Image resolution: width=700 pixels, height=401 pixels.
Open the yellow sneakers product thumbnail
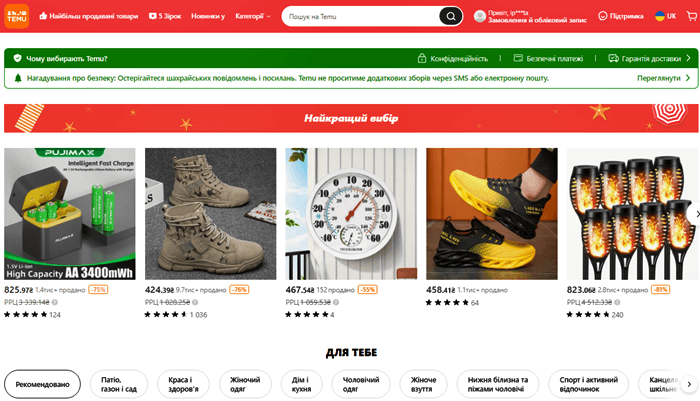[x=492, y=214]
